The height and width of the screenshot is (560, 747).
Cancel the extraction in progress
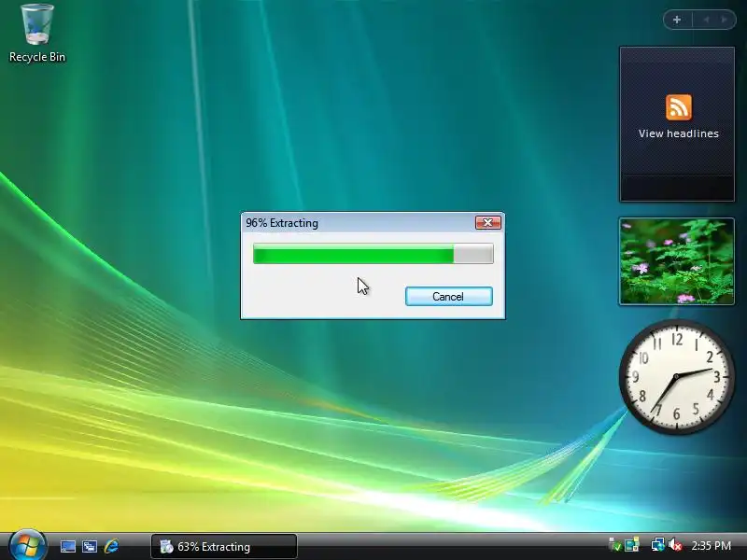[x=449, y=296]
